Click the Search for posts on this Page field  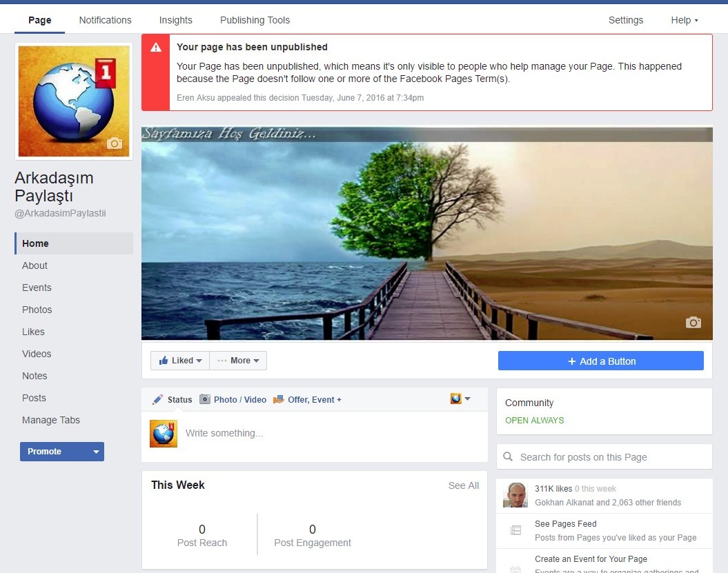[x=604, y=457]
